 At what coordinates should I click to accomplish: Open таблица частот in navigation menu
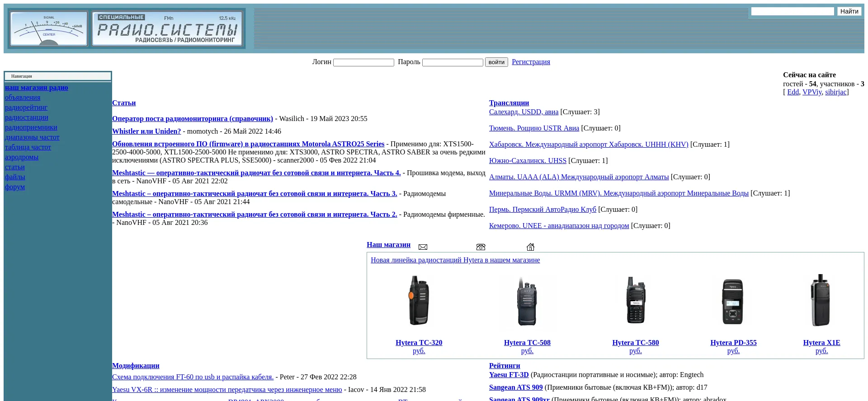(28, 147)
